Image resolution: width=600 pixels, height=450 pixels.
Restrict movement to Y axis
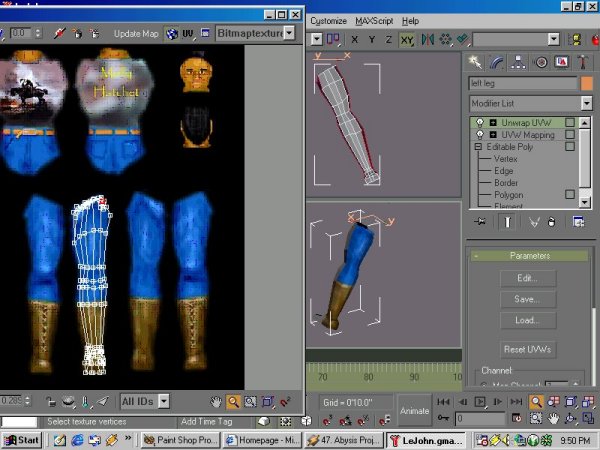(x=372, y=39)
